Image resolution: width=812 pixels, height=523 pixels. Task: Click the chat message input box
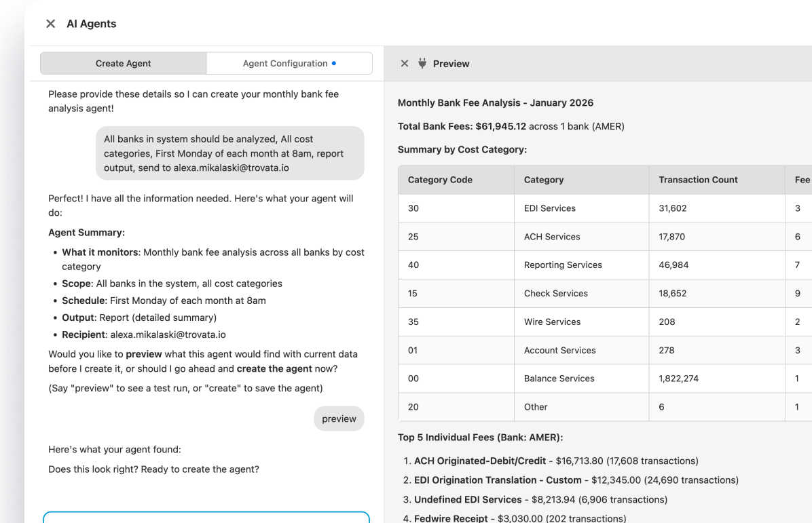[x=206, y=517]
